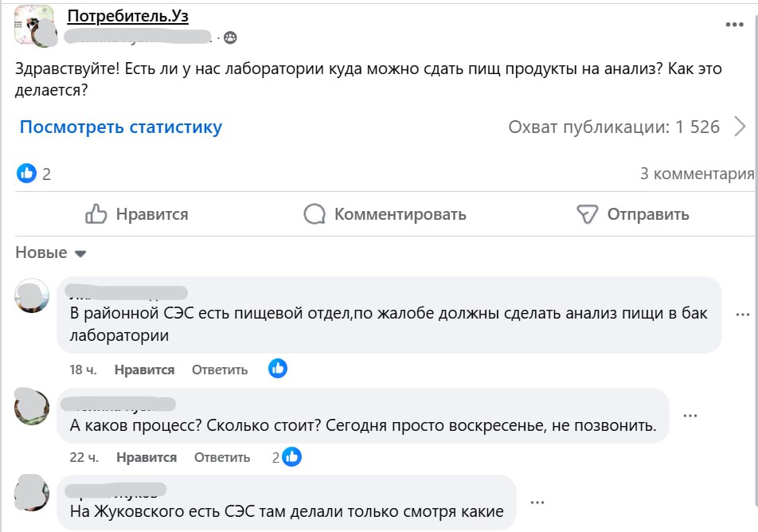Click the like reaction icon on the 18 ч. comment
Image resolution: width=758 pixels, height=532 pixels.
point(278,368)
